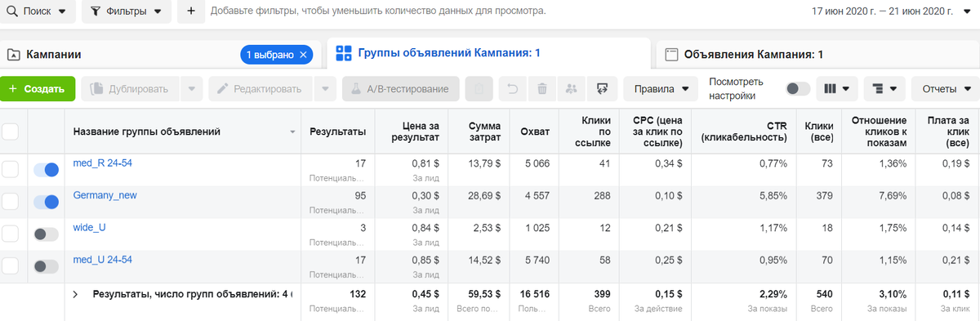Click the people audience icon

(572, 88)
